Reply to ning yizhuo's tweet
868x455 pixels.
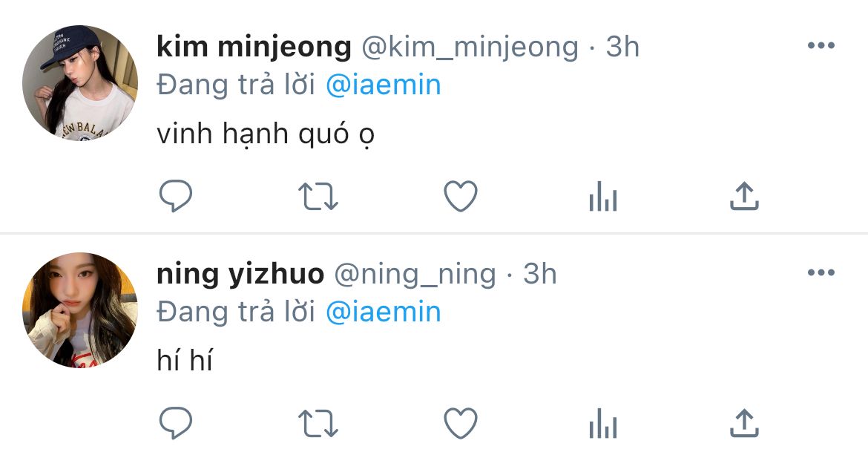click(x=176, y=423)
